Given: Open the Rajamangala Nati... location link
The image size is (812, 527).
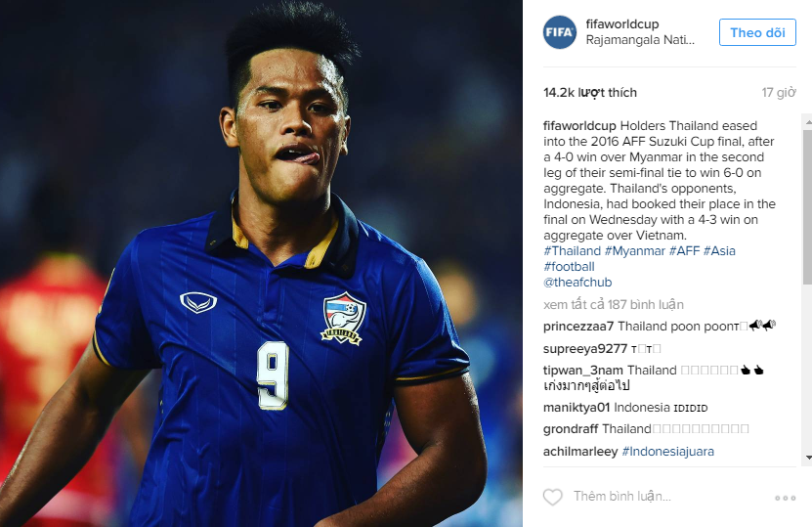Looking at the screenshot, I should click(640, 40).
